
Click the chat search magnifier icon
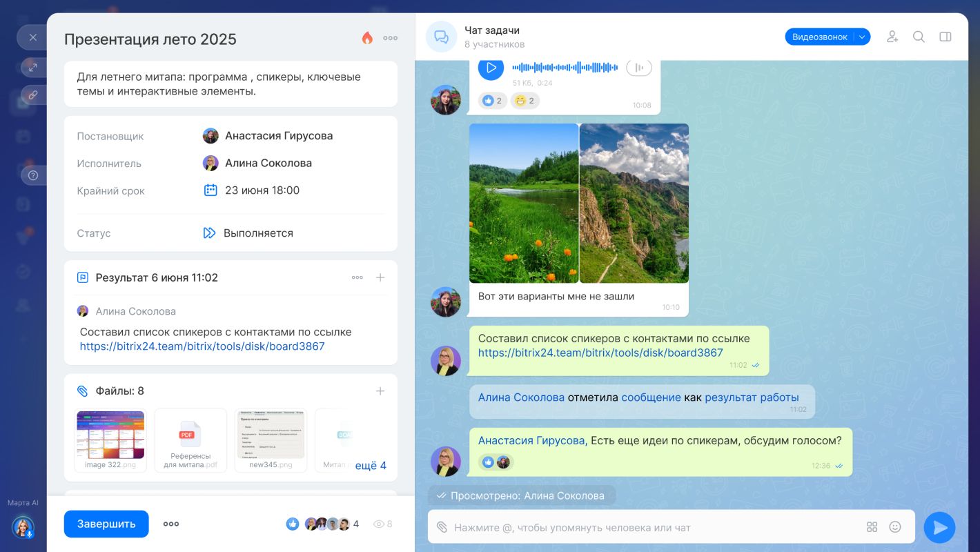point(919,37)
